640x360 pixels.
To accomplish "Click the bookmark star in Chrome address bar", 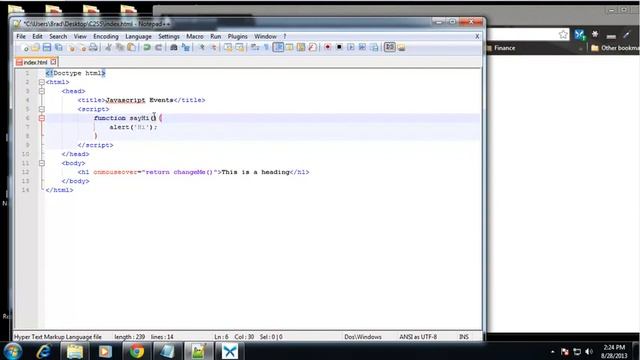I will point(563,35).
